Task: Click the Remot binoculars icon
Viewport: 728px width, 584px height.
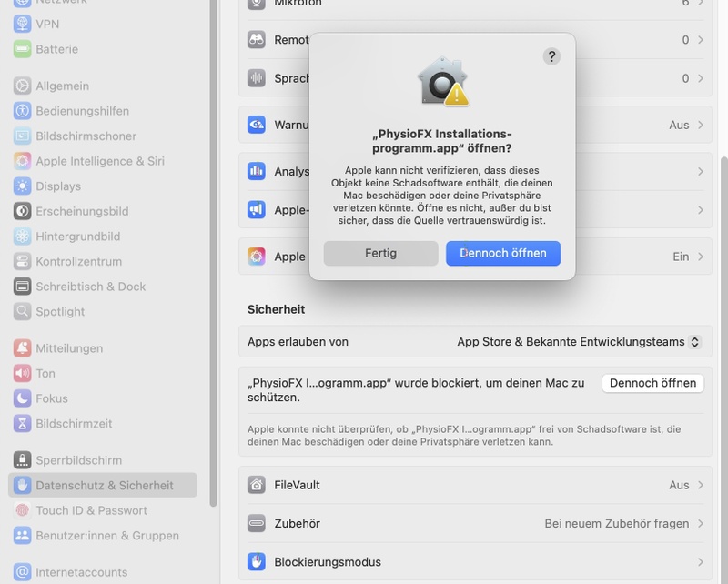Action: pyautogui.click(x=257, y=40)
